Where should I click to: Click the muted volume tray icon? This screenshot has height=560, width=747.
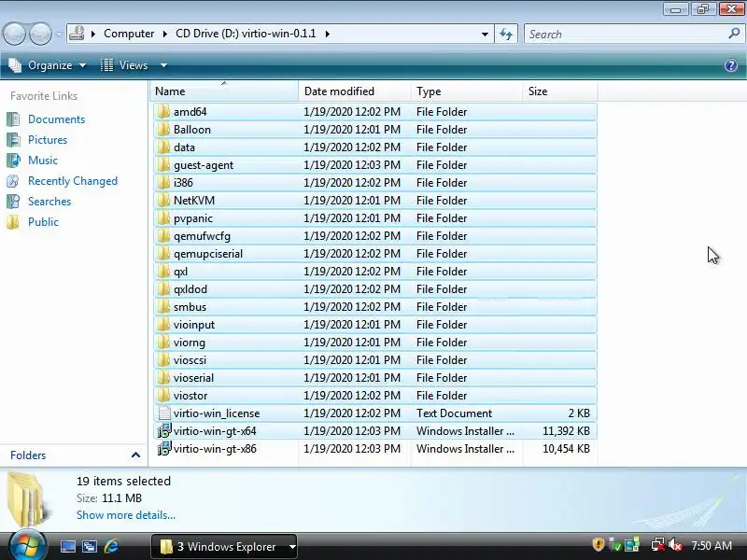tap(675, 545)
